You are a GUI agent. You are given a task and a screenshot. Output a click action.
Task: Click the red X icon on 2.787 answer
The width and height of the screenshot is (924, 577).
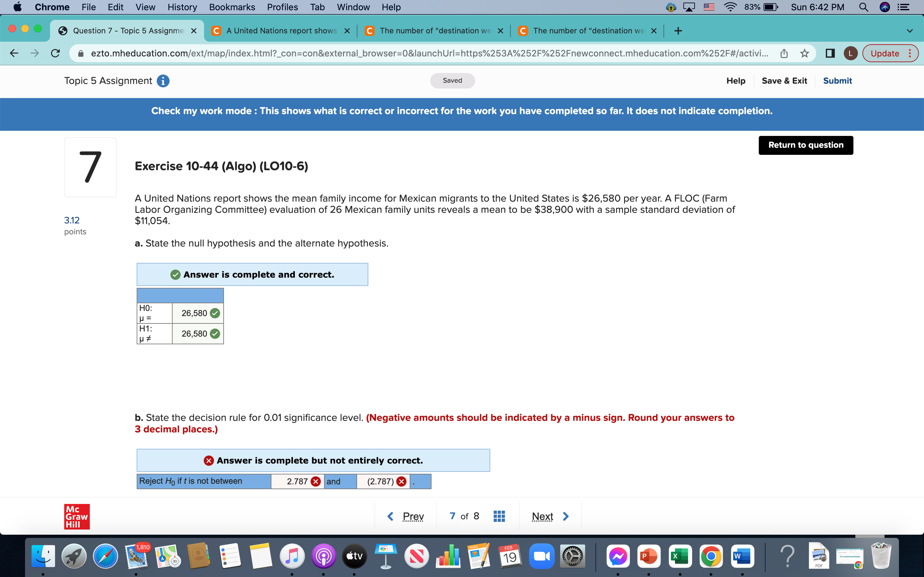[x=317, y=481]
